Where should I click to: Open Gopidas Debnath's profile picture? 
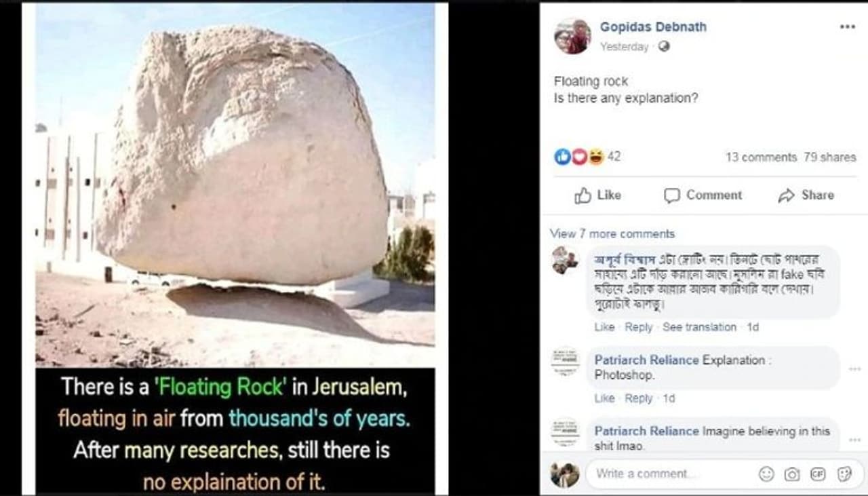click(572, 36)
